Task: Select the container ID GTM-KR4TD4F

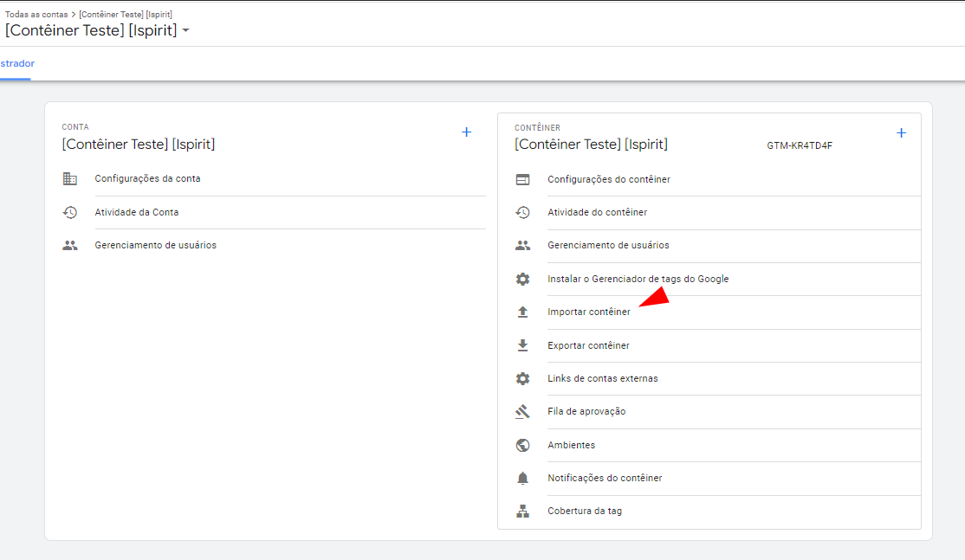Action: coord(799,145)
